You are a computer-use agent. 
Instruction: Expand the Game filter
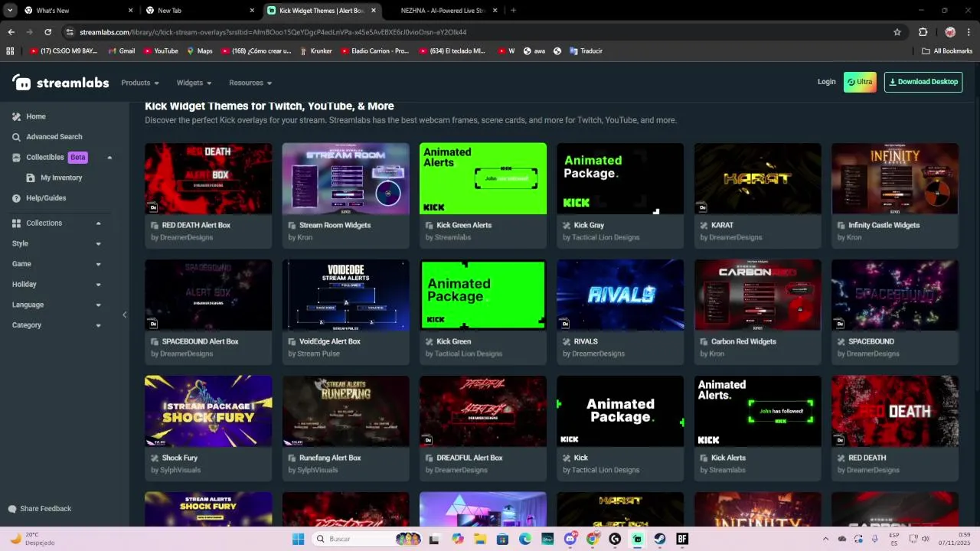98,264
